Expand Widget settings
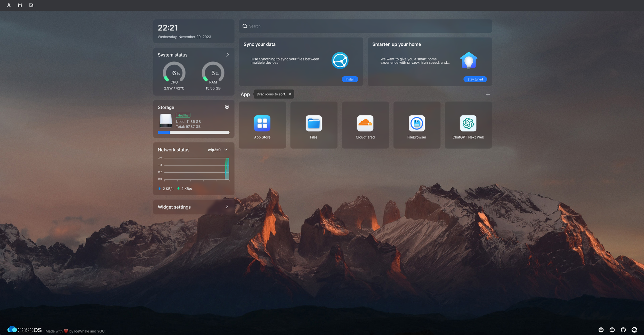Viewport: 644px width, 335px height. pos(194,207)
